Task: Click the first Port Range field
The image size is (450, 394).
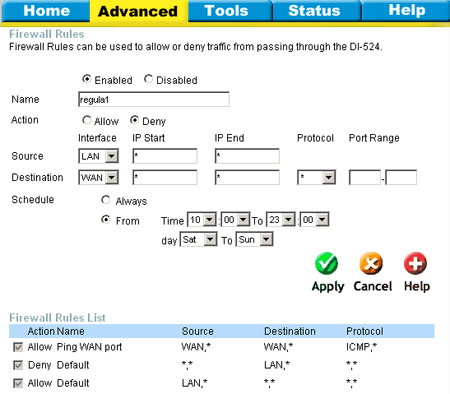Action: (x=365, y=178)
